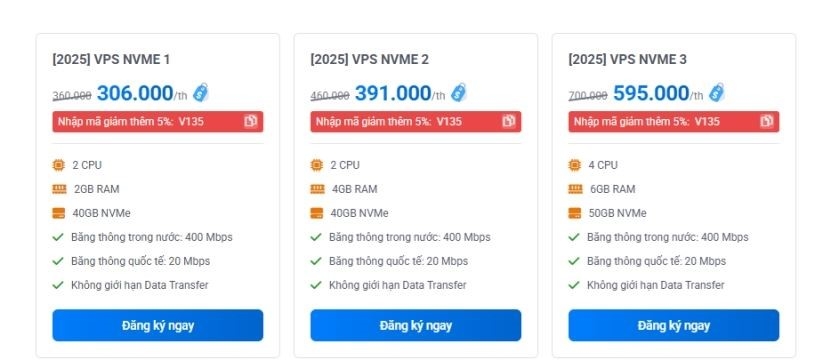Click price tag icon beside 391.000/th

point(459,93)
